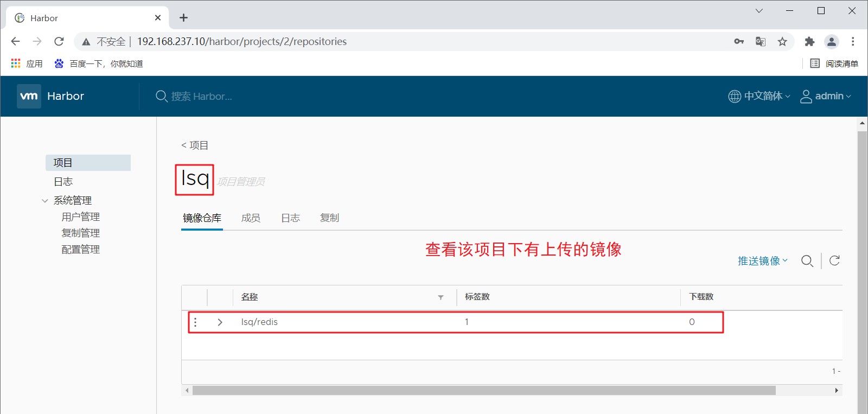Click the browser address bar URL
868x414 pixels.
coord(242,41)
